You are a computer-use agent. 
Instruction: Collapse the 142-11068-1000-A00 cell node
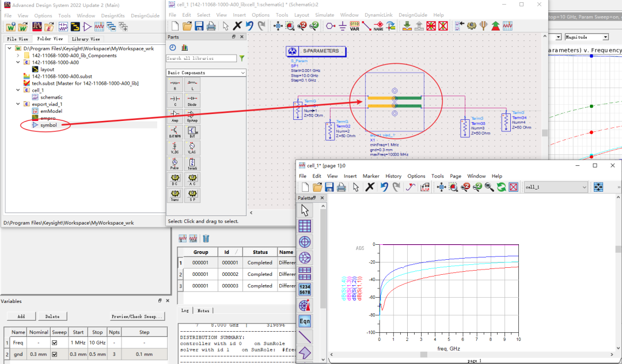click(x=18, y=62)
